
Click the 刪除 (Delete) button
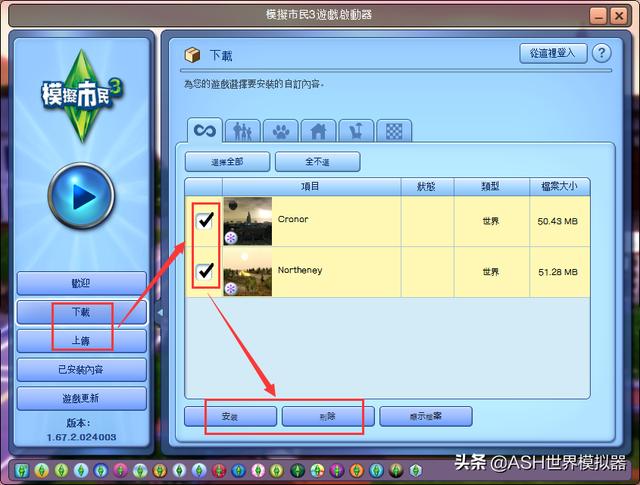(328, 416)
